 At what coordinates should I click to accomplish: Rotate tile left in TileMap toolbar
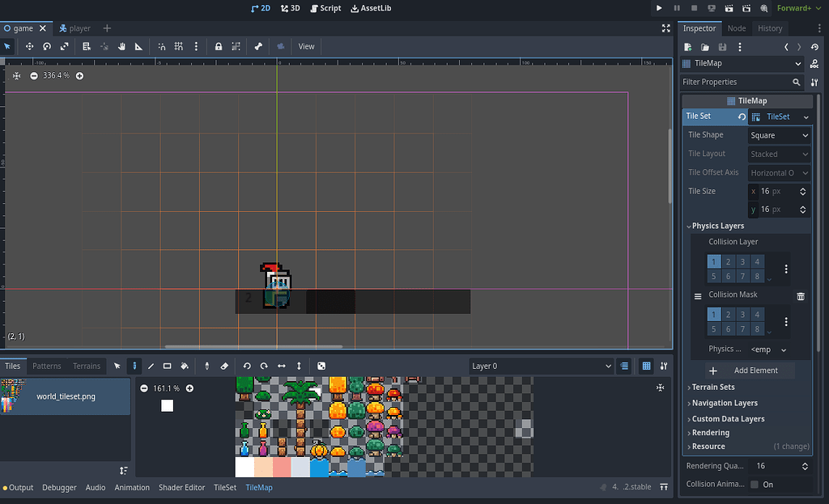[x=247, y=366]
